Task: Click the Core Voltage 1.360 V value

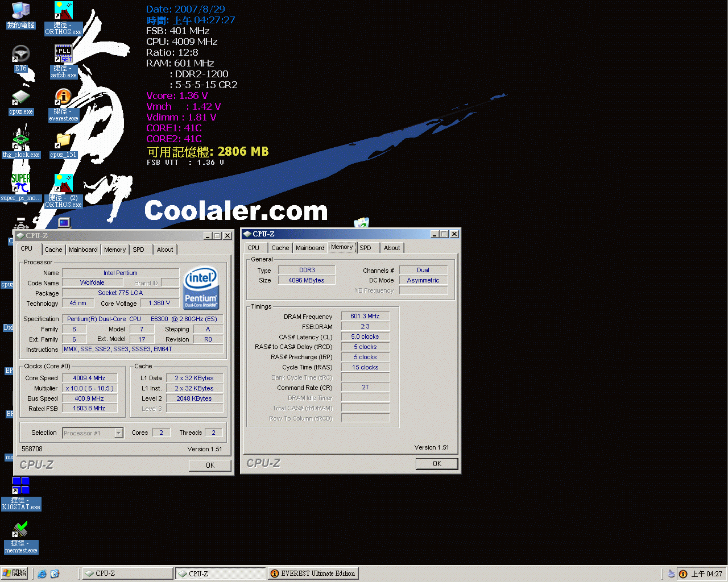Action: 159,303
